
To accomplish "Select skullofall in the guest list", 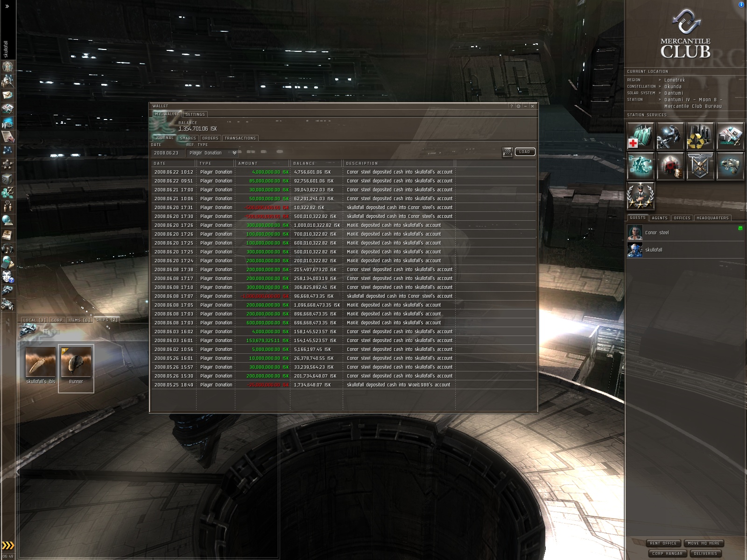I will coord(685,250).
